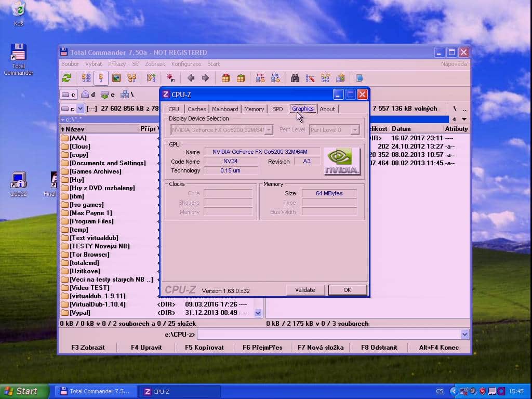This screenshot has height=399, width=532.
Task: Open the Konfigurace menu
Action: (186, 64)
